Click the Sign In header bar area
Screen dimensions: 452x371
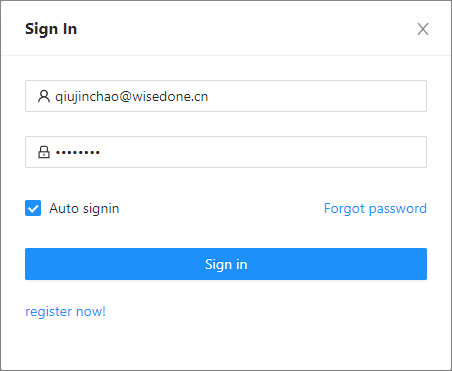226,28
